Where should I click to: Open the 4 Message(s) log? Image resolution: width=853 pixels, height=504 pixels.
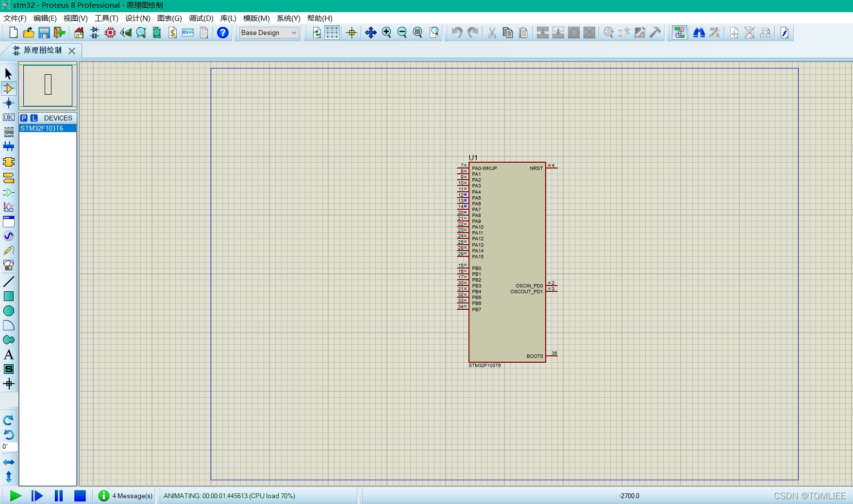[125, 496]
